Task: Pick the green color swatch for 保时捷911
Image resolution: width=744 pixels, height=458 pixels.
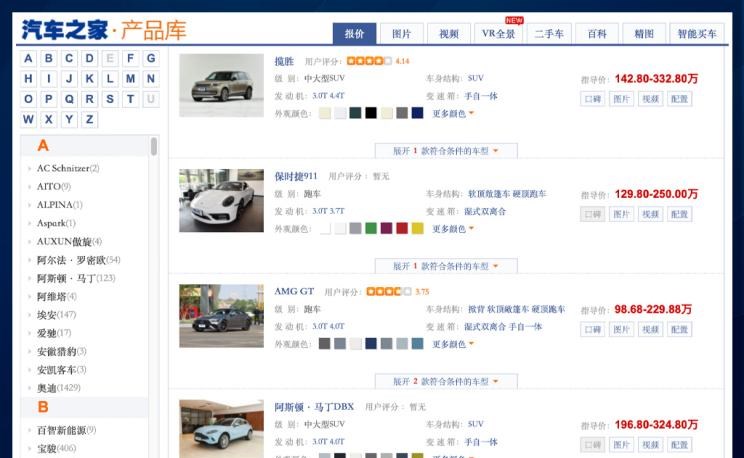Action: click(371, 228)
